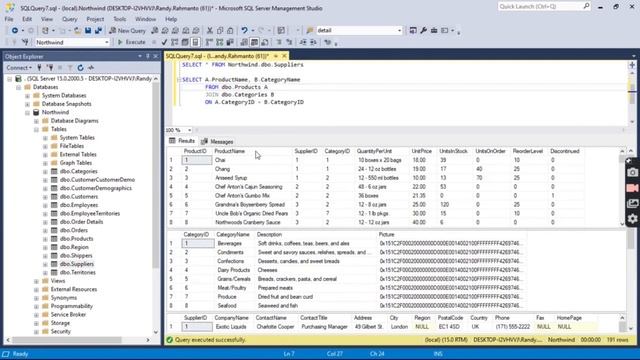Select the 'Chai' cell in the results

(x=252, y=160)
